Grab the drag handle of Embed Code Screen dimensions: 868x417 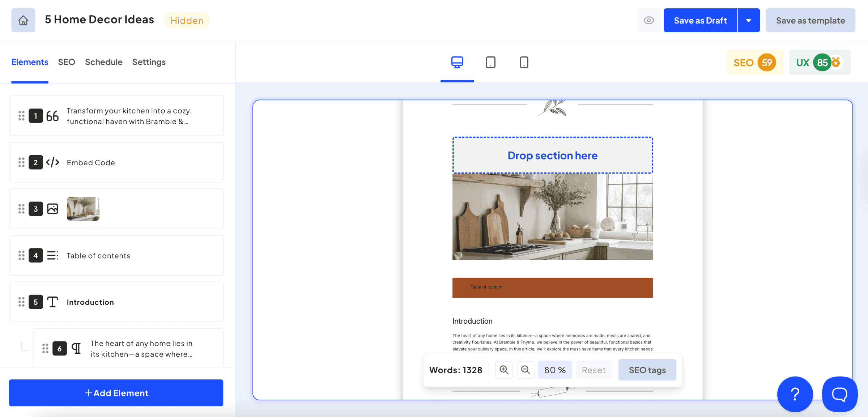tap(21, 162)
